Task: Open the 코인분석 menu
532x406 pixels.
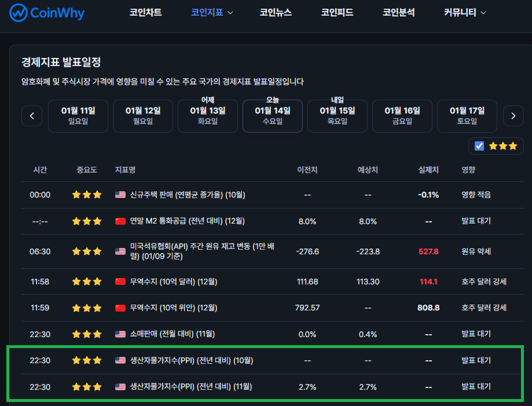Action: pos(398,12)
